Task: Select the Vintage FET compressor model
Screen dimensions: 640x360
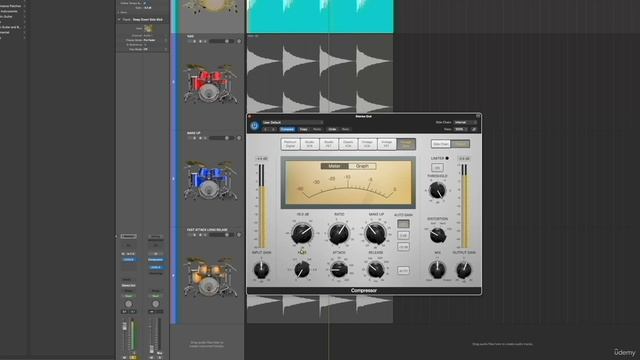Action: [386, 144]
